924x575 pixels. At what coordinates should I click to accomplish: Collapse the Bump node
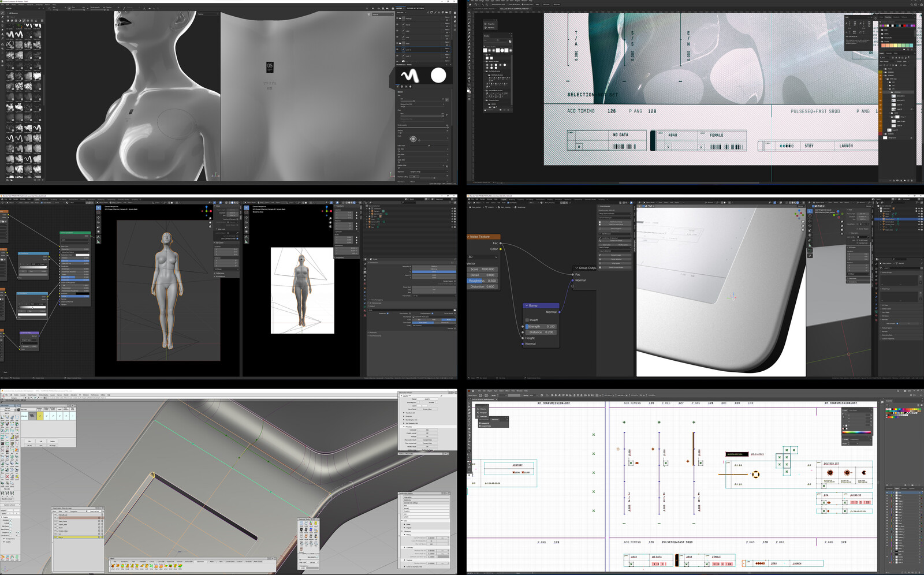pyautogui.click(x=526, y=305)
